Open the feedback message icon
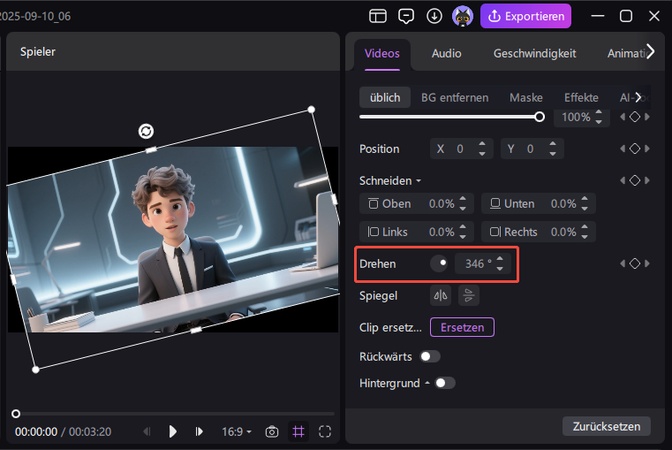The height and width of the screenshot is (450, 672). [x=406, y=16]
